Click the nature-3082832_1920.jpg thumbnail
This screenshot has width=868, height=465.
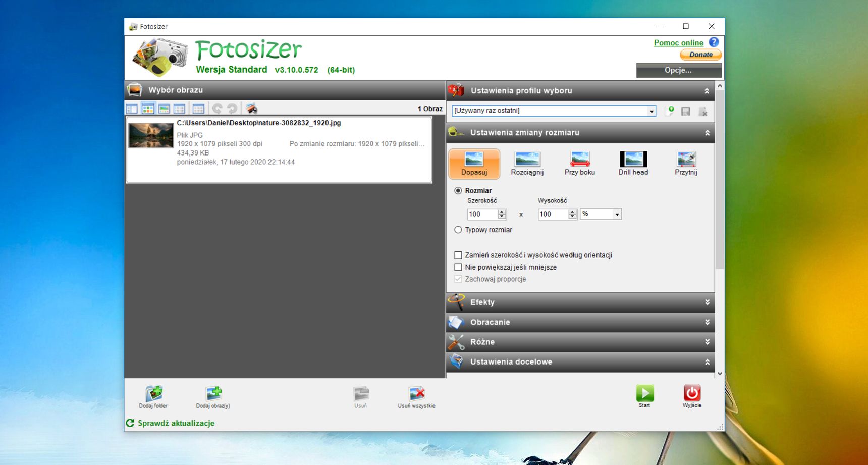(x=151, y=135)
